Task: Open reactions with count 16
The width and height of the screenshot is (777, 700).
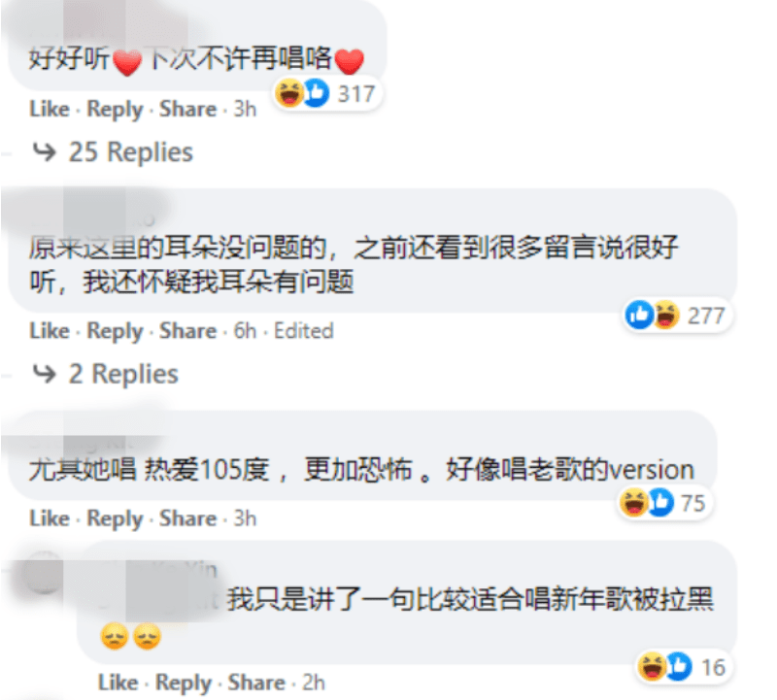Action: point(685,667)
